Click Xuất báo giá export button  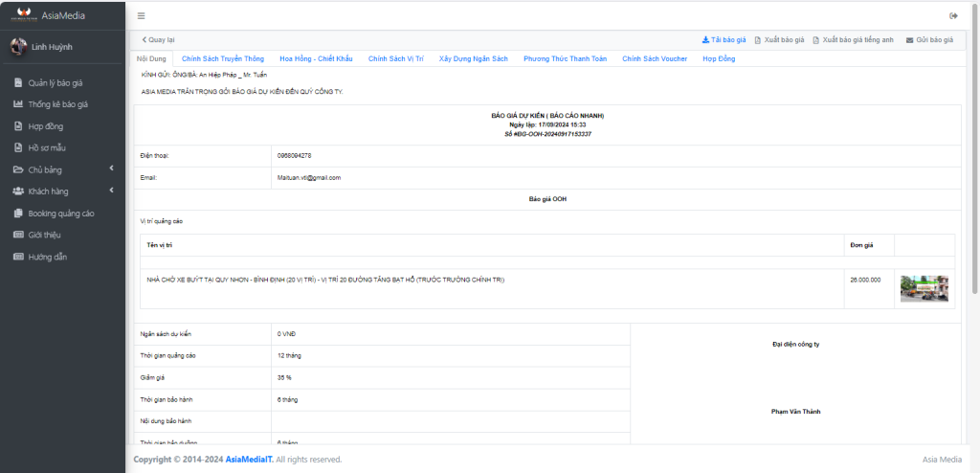pos(779,40)
